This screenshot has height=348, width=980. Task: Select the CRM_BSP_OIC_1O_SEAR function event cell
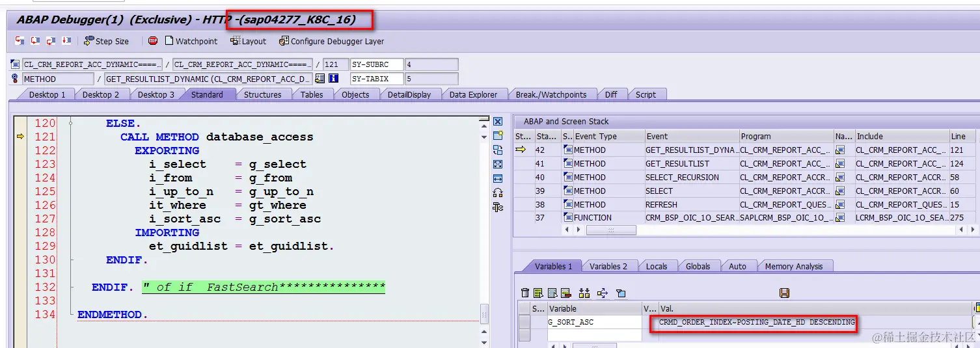pyautogui.click(x=691, y=219)
